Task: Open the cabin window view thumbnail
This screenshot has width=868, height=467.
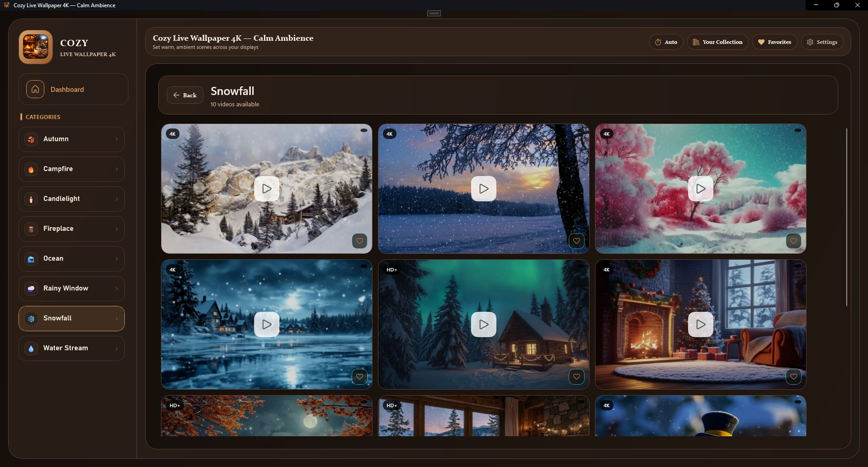Action: tap(484, 416)
